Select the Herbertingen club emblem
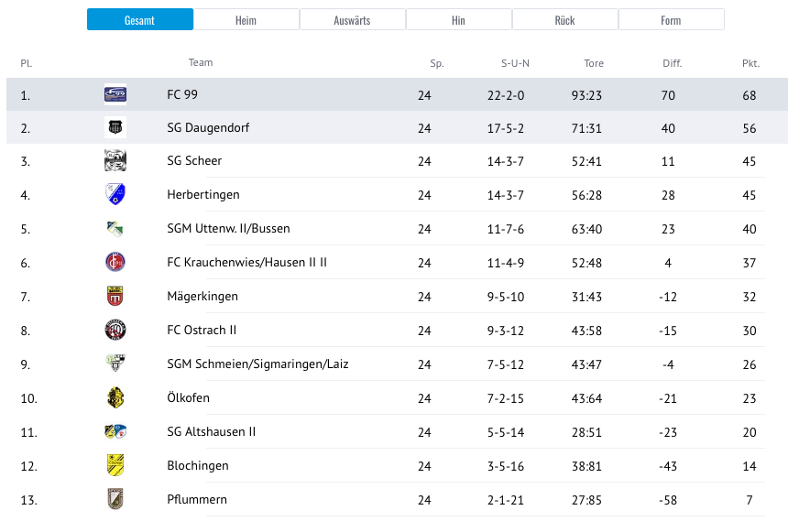The height and width of the screenshot is (532, 788). click(x=115, y=195)
